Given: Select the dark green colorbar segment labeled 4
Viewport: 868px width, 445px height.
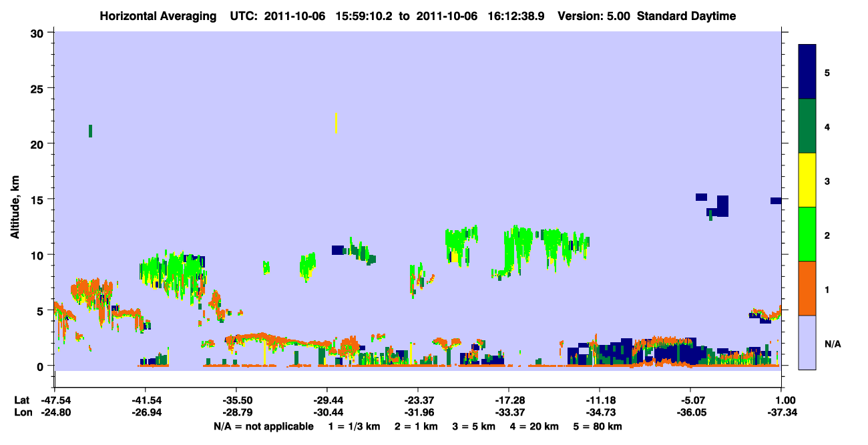Looking at the screenshot, I should [x=807, y=126].
